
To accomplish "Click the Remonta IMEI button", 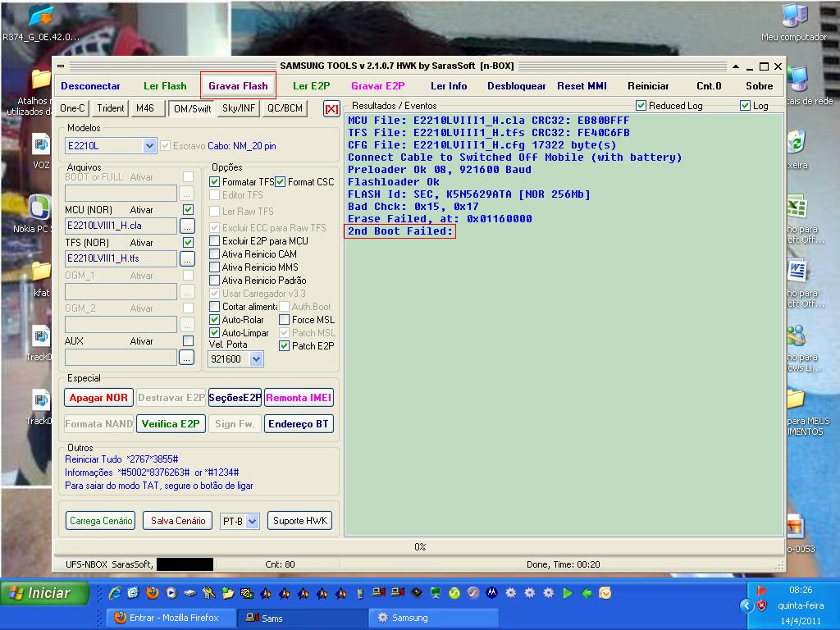I will (299, 398).
